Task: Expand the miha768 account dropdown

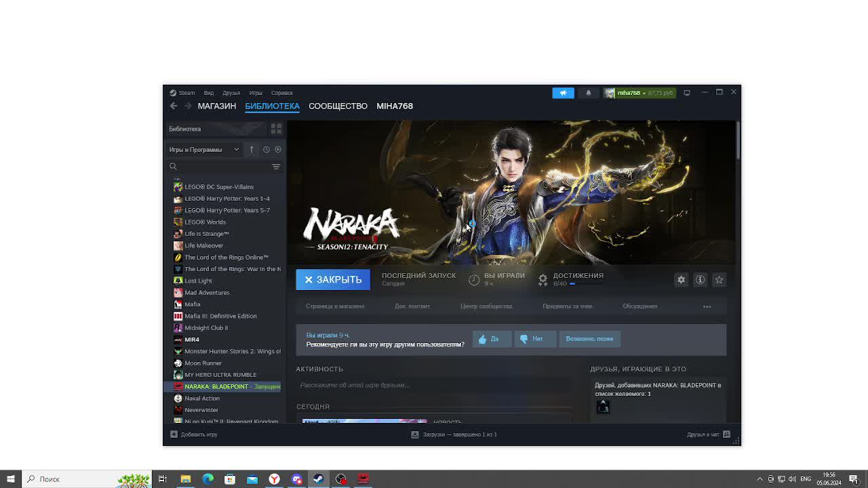Action: (644, 93)
